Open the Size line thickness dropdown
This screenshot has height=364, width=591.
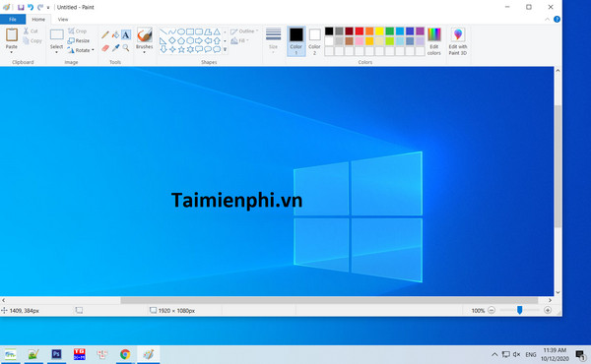point(273,40)
